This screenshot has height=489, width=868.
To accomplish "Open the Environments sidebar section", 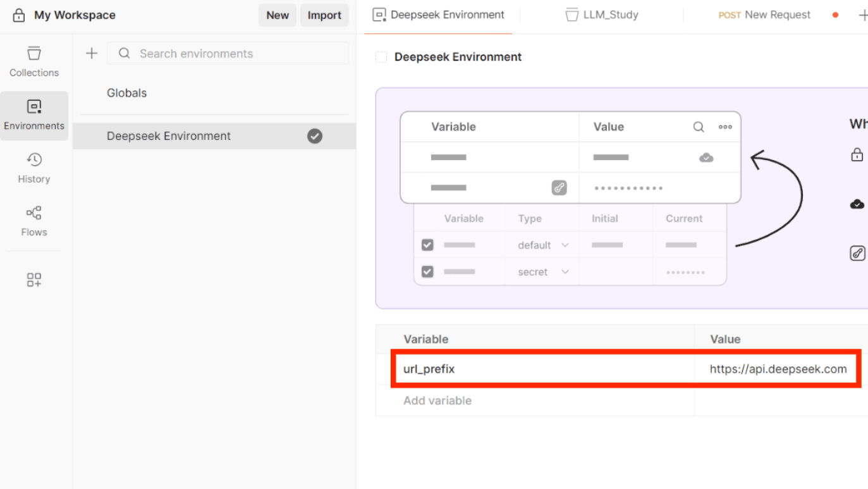I will click(x=34, y=115).
